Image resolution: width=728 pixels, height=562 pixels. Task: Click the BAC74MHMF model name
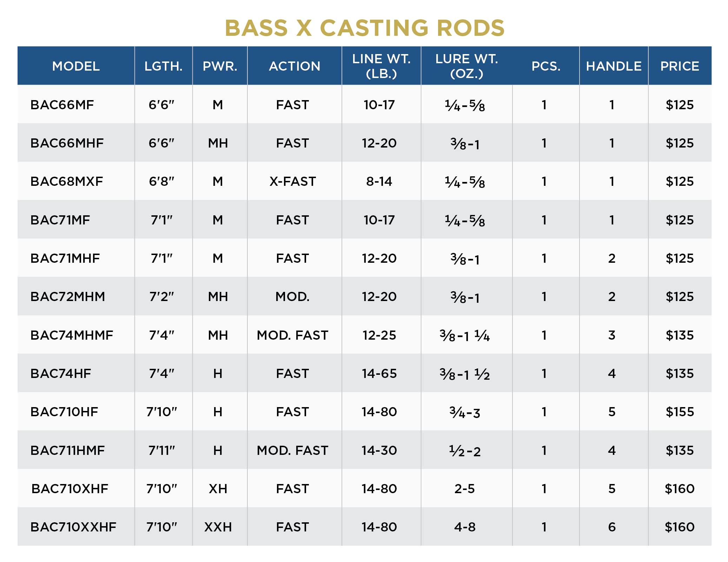[72, 335]
